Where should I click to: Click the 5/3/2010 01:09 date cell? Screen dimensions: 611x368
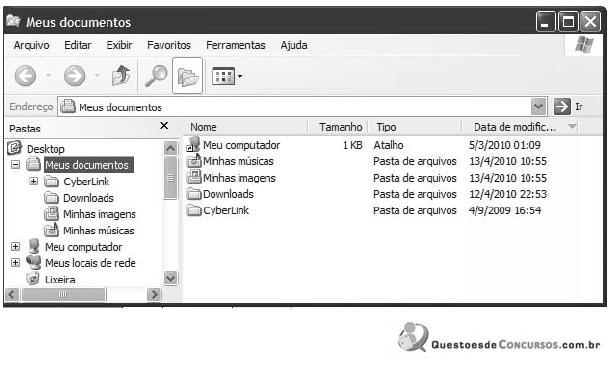click(x=505, y=145)
